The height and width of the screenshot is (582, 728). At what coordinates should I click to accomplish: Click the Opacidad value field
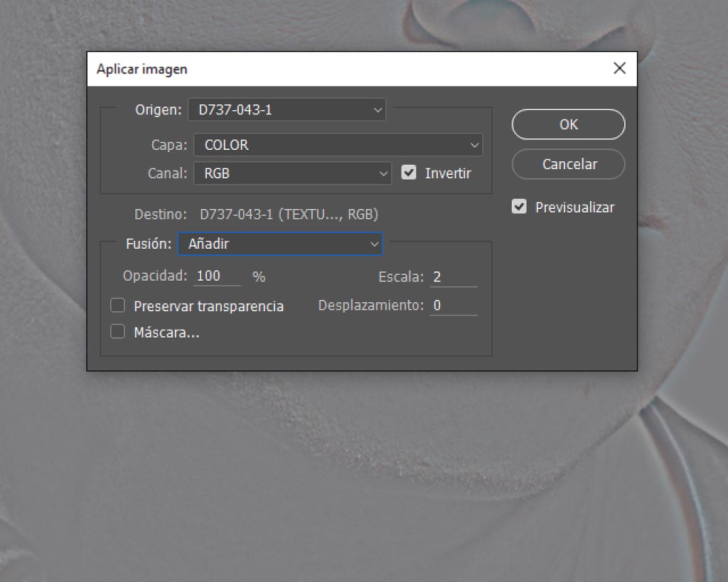coord(217,276)
